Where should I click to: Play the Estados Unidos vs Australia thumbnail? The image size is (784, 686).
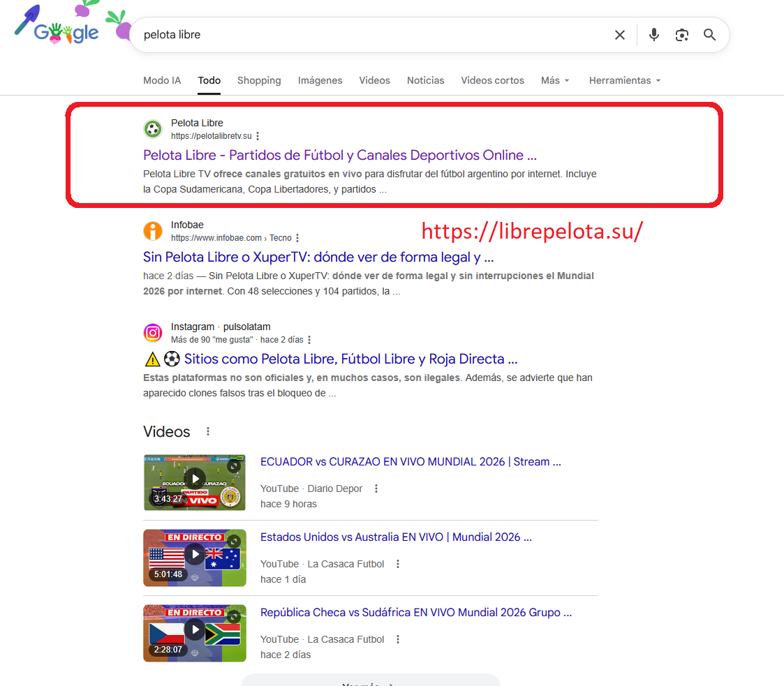point(195,558)
